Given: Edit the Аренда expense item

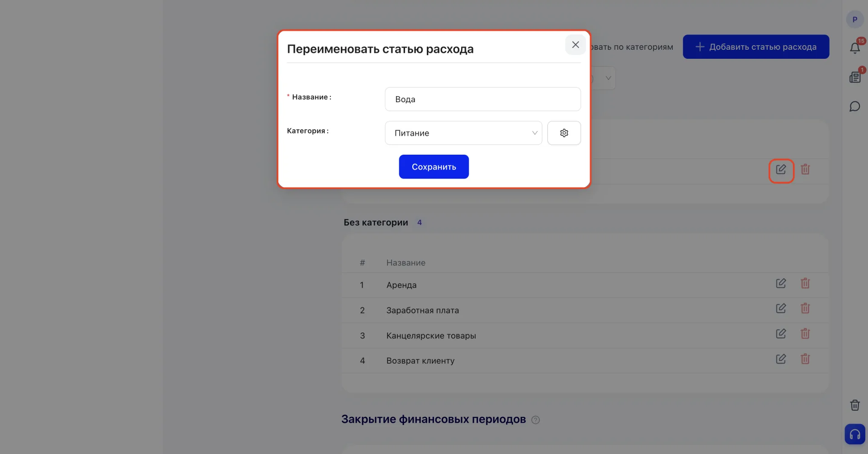Looking at the screenshot, I should pyautogui.click(x=781, y=284).
